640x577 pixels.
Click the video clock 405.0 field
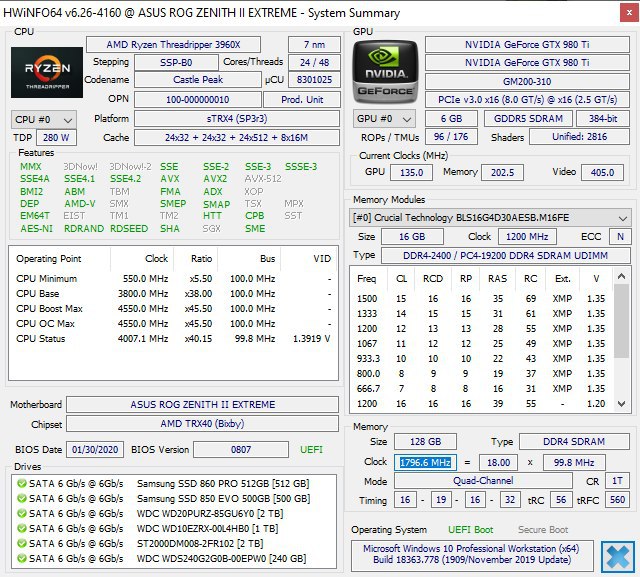click(x=602, y=172)
